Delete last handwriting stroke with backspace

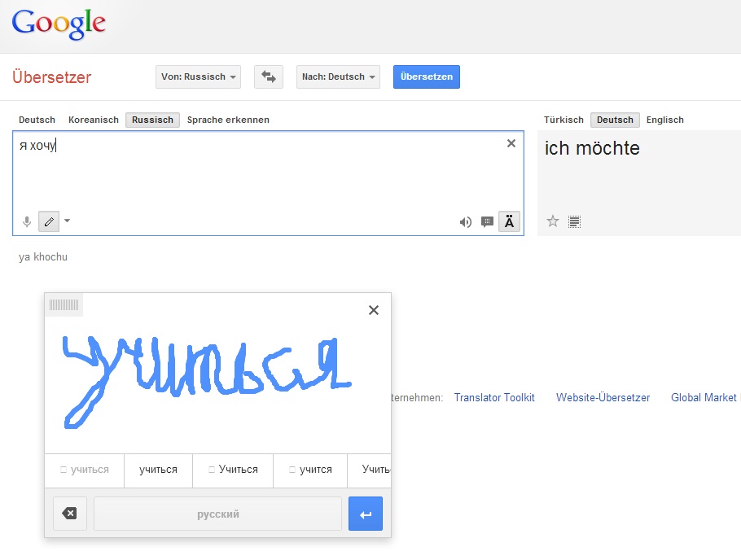point(70,514)
